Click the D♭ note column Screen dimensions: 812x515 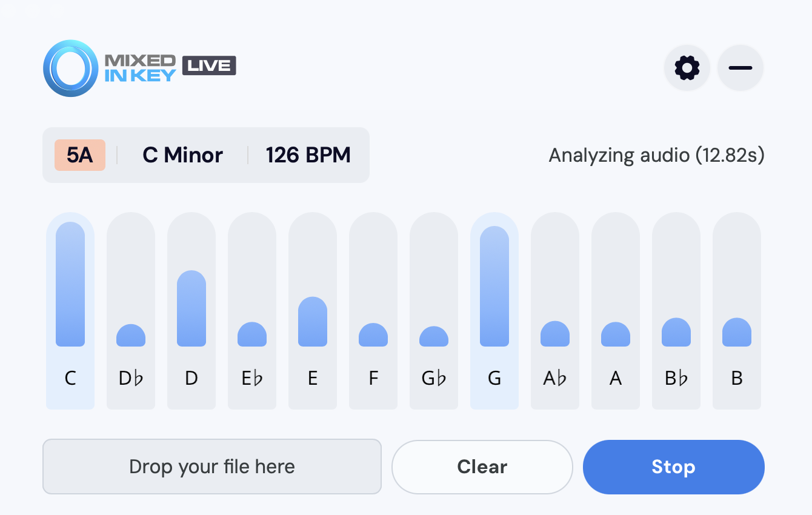click(x=131, y=310)
